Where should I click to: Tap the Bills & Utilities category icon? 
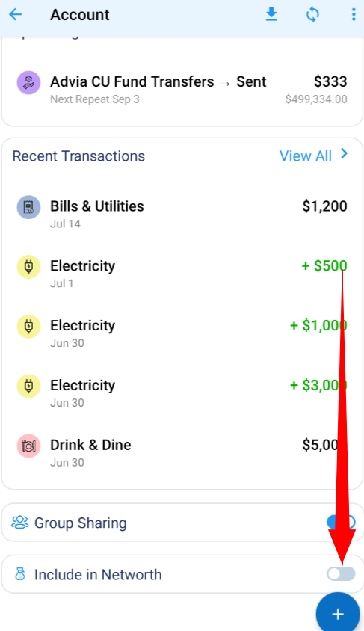(x=28, y=207)
